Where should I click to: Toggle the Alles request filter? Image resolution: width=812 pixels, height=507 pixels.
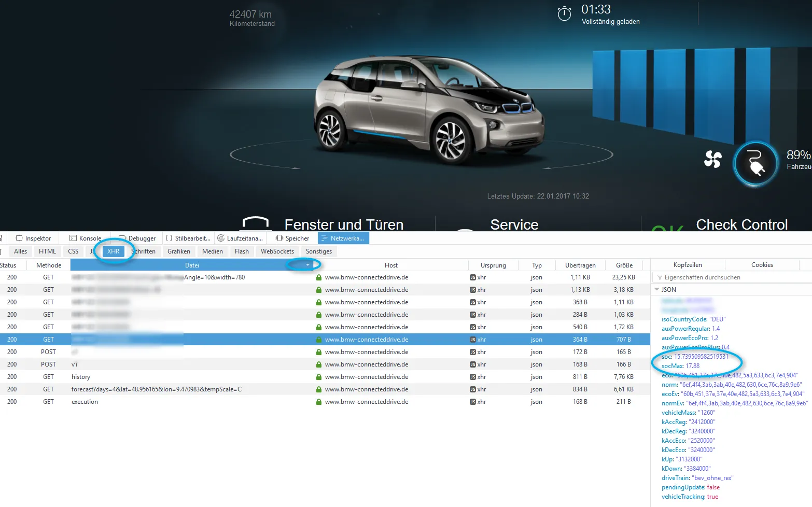(x=21, y=251)
